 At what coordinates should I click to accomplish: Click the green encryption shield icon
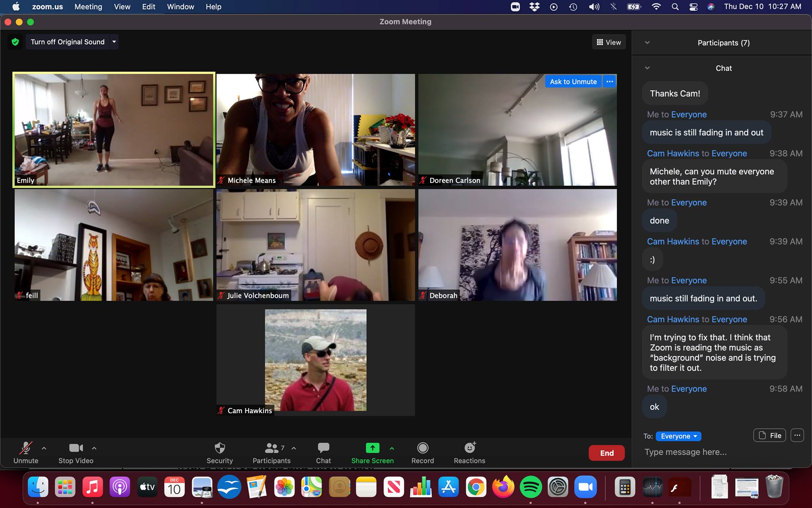[15, 42]
